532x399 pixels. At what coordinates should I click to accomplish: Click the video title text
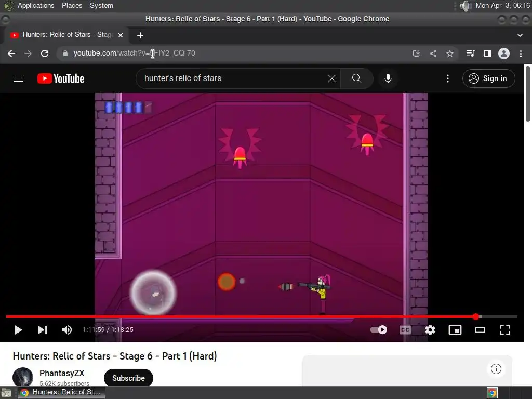(x=115, y=356)
